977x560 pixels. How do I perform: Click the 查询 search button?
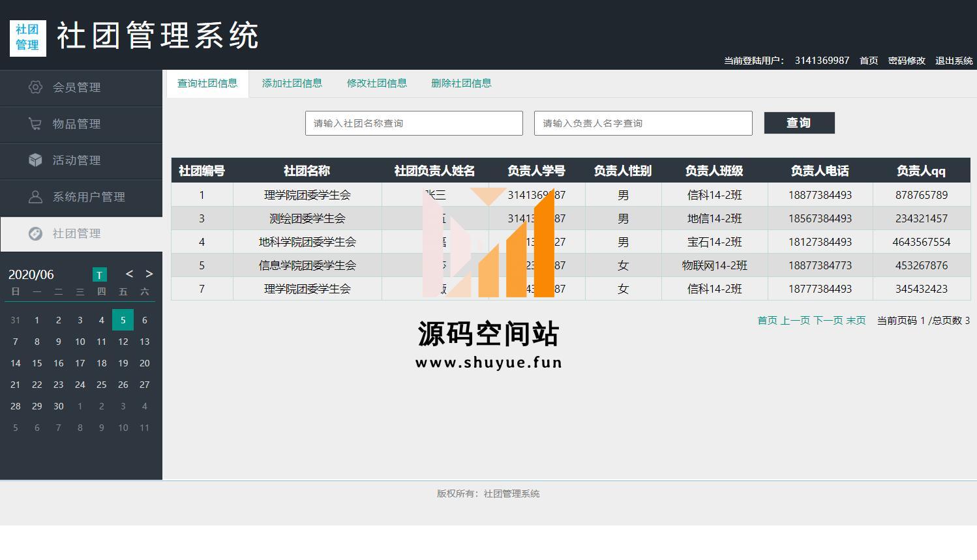pos(799,123)
